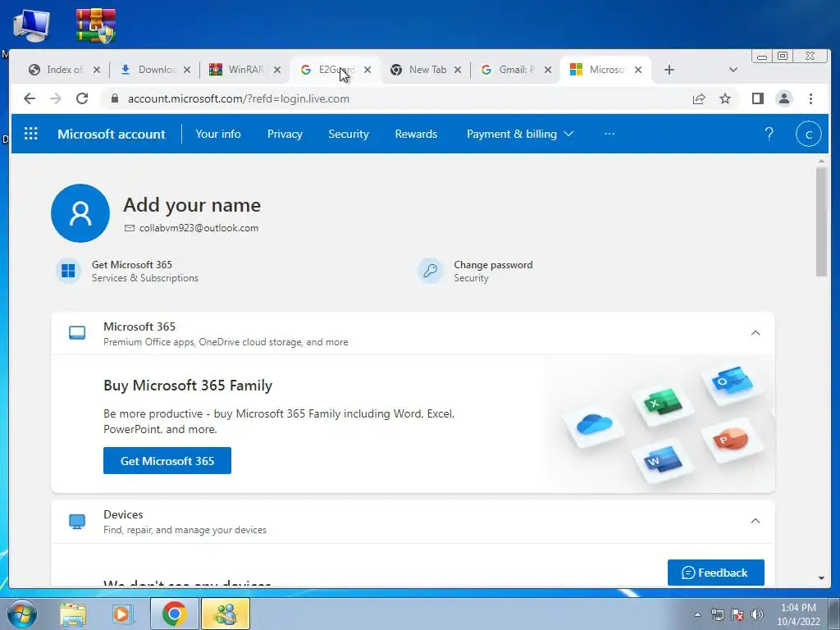Click the share page icon in address bar

(699, 98)
